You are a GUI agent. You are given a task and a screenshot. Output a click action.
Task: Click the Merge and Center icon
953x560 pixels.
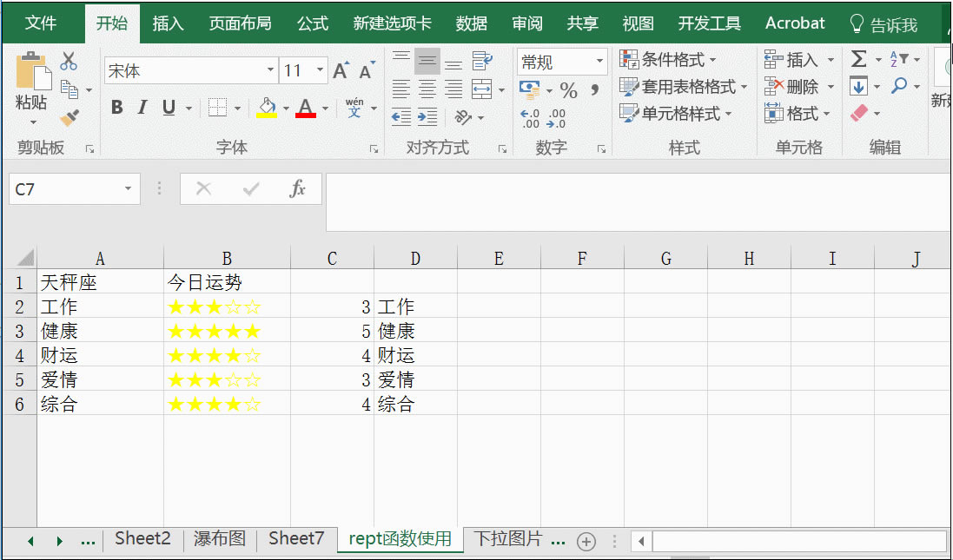tap(482, 89)
